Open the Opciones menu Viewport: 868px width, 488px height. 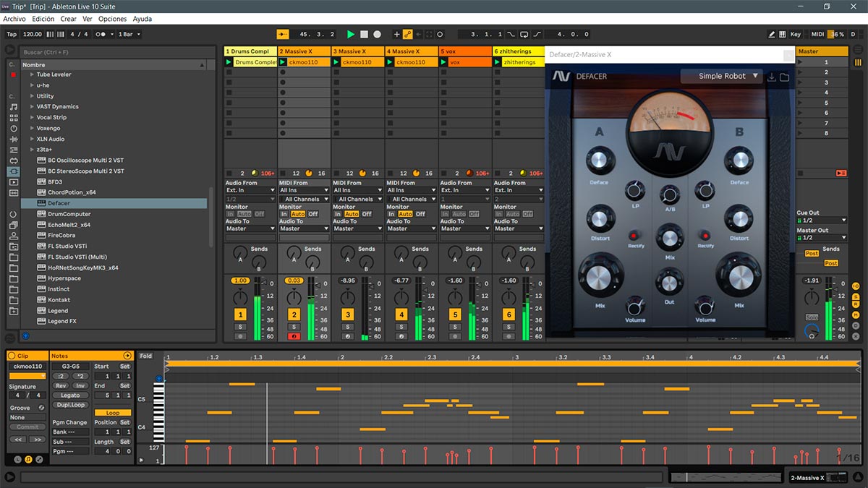pos(113,19)
